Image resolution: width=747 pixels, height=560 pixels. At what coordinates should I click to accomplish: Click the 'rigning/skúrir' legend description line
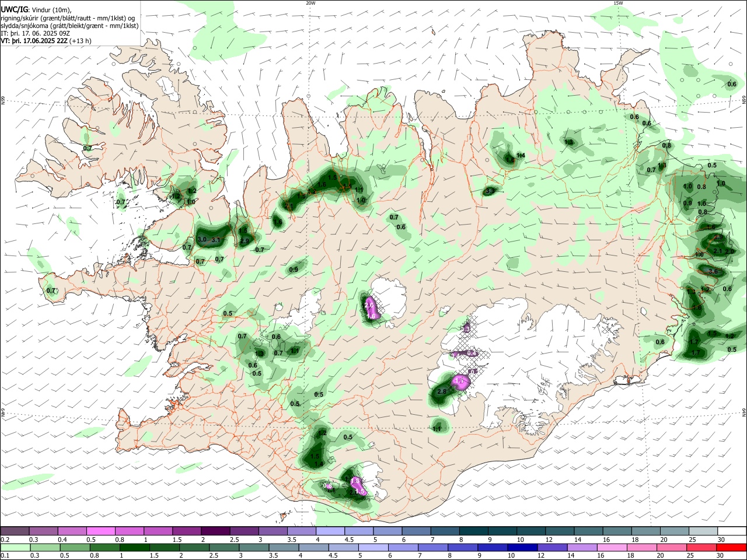point(68,17)
